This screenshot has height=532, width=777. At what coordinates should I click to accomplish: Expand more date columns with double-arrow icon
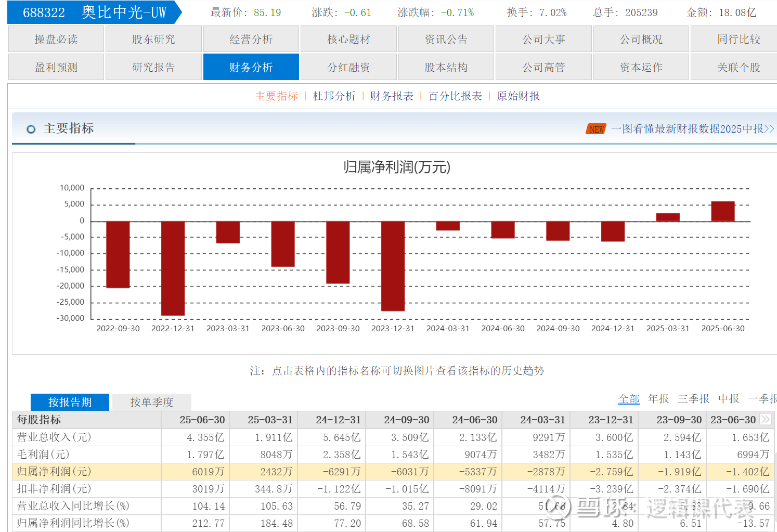[x=765, y=419]
